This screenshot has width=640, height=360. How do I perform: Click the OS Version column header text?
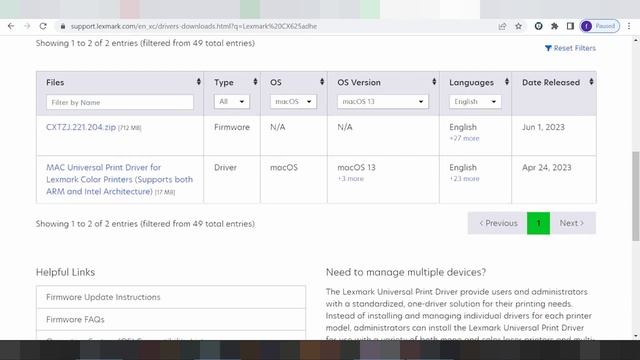point(359,82)
